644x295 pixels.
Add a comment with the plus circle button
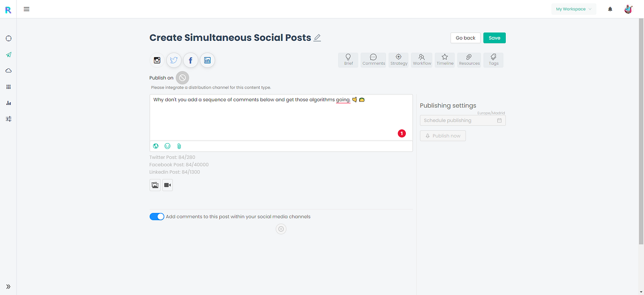(x=281, y=229)
